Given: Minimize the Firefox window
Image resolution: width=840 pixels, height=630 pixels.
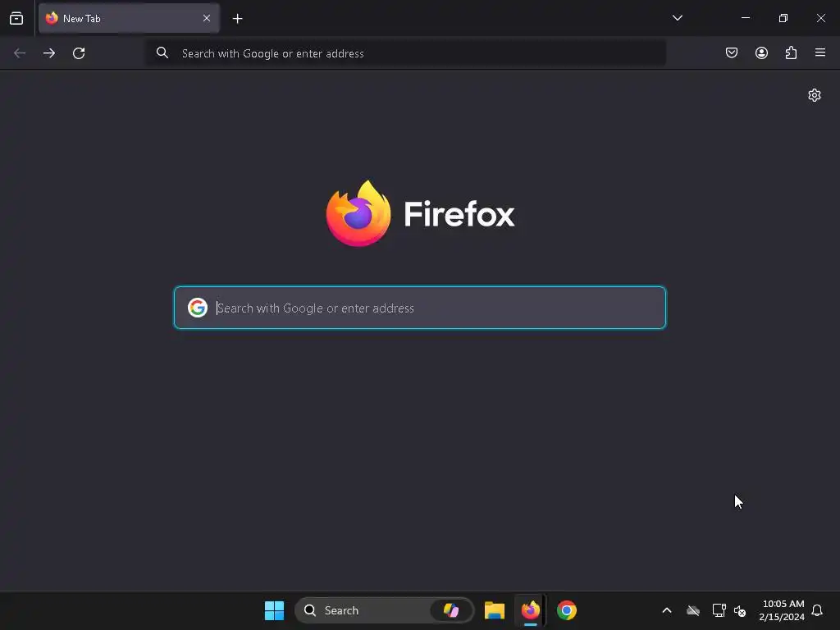Looking at the screenshot, I should (x=745, y=18).
